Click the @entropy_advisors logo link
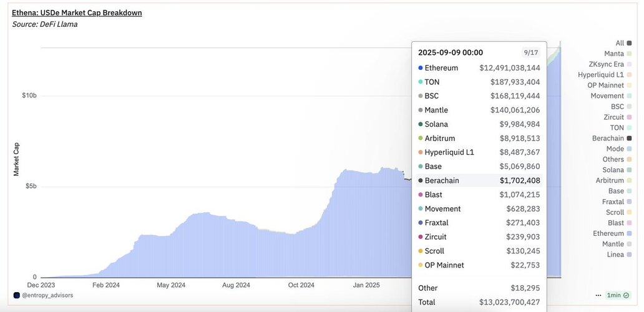644x312 pixels. (44, 295)
